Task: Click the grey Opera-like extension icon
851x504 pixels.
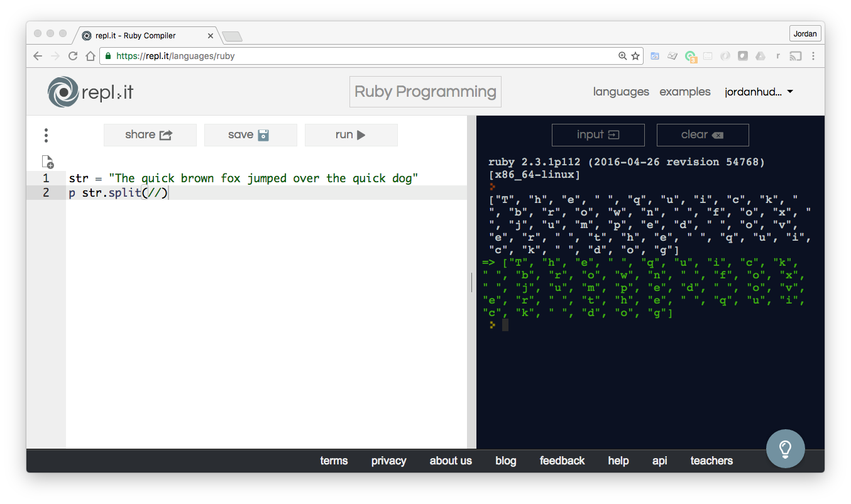Action: [725, 56]
